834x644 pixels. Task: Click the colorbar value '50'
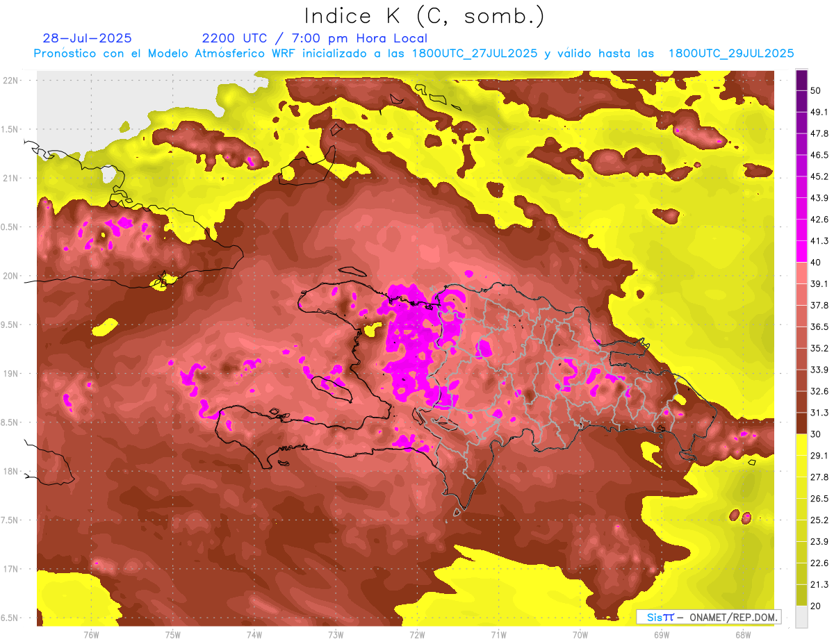tap(817, 91)
